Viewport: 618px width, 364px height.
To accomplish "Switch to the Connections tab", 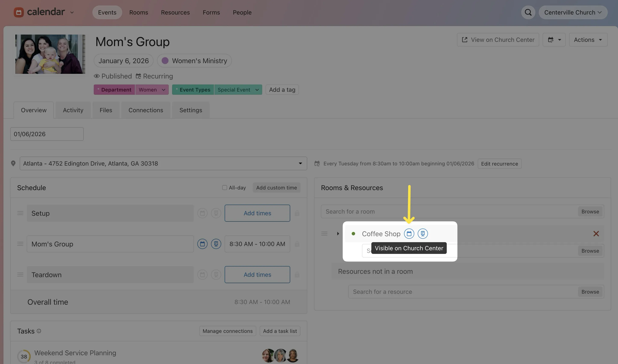I will coord(146,110).
